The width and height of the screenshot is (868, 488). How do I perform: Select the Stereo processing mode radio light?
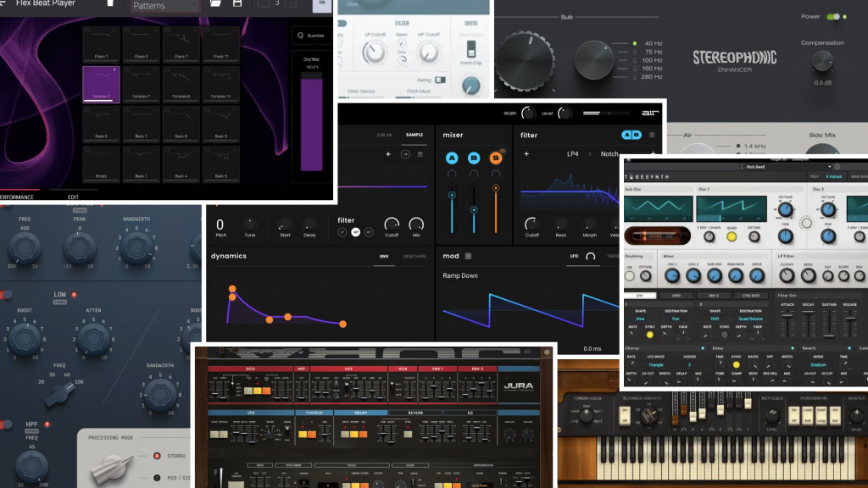click(157, 456)
